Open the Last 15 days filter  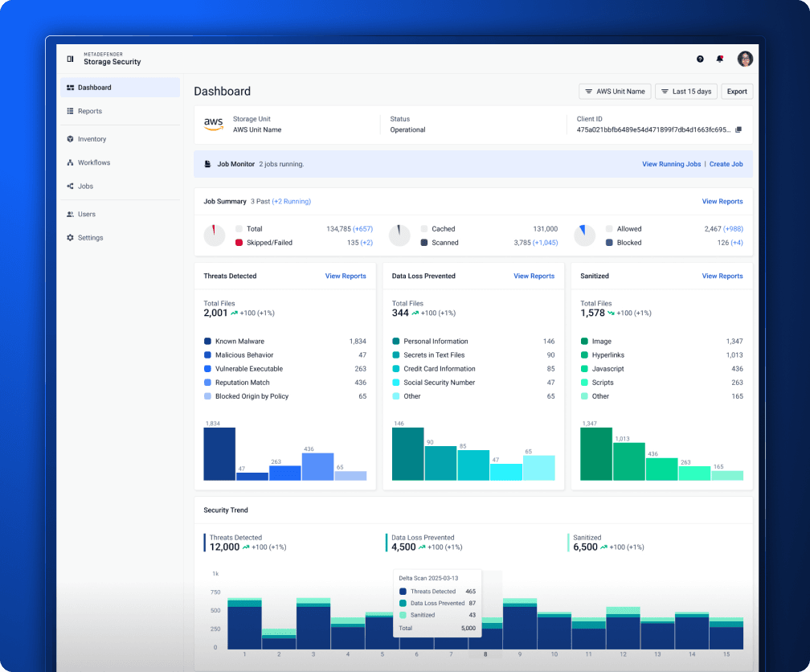[x=686, y=92]
